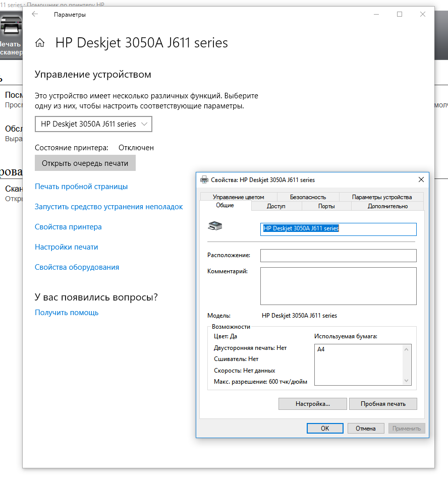
Task: Select the Общие tab
Action: (x=225, y=205)
